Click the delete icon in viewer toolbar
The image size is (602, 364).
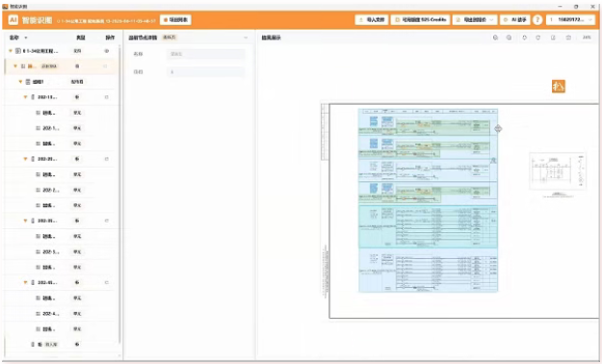568,38
